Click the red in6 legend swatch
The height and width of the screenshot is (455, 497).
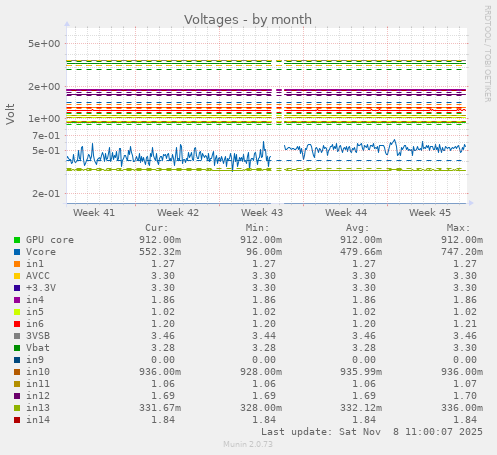tap(17, 324)
